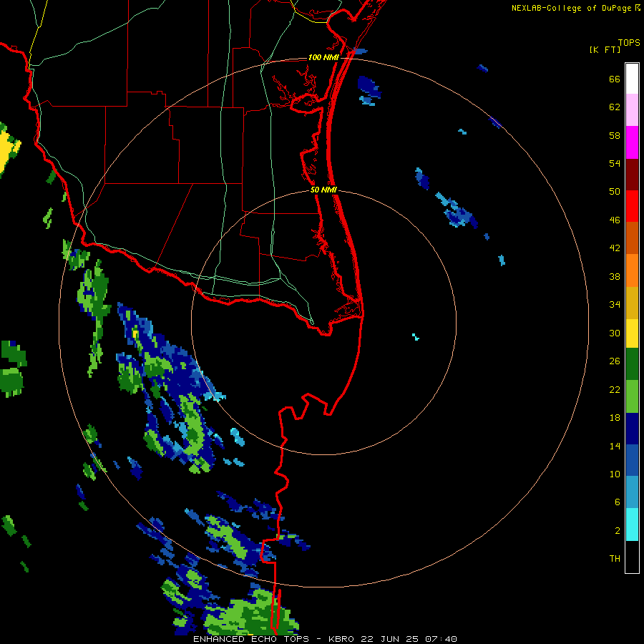Click the 6 legend value
644x644 pixels.
[618, 502]
